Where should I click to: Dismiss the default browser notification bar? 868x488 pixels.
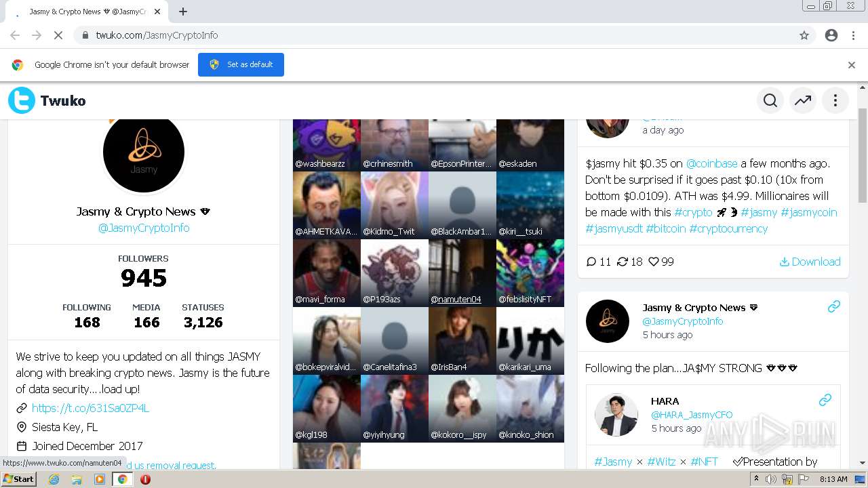pos(852,65)
